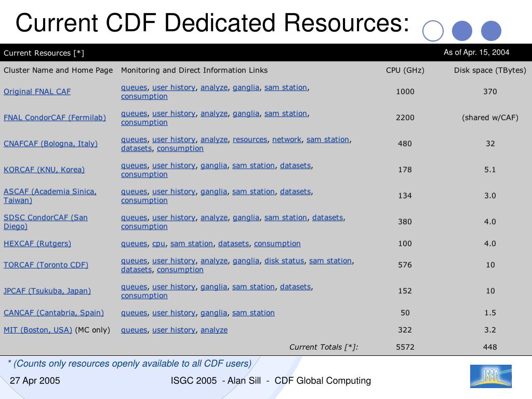Image resolution: width=532 pixels, height=399 pixels.
Task: Click ganglia in CANCAF row
Action: pyautogui.click(x=214, y=313)
